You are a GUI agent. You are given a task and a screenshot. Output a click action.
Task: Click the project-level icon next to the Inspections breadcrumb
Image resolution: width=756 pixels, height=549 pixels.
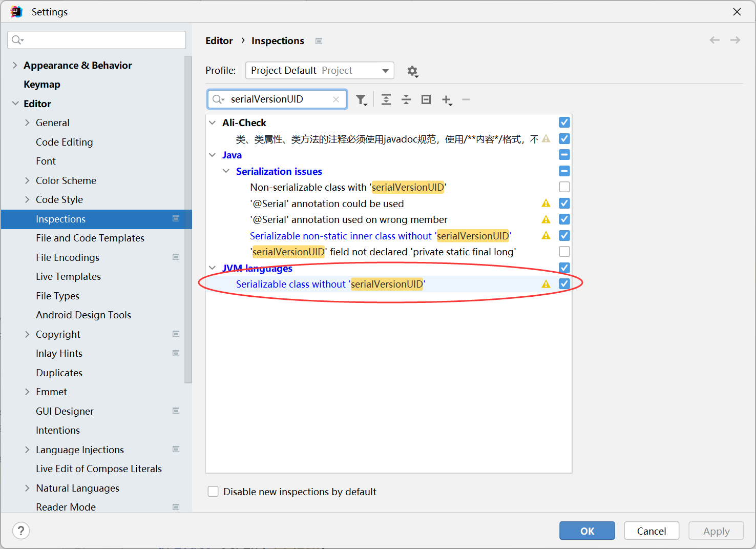(x=319, y=41)
